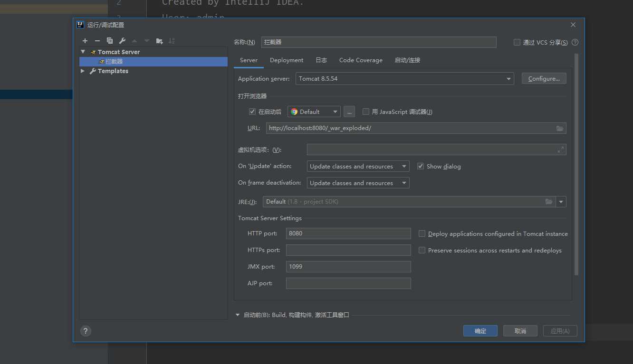This screenshot has width=633, height=364.
Task: Move configuration down arrow icon
Action: [147, 41]
